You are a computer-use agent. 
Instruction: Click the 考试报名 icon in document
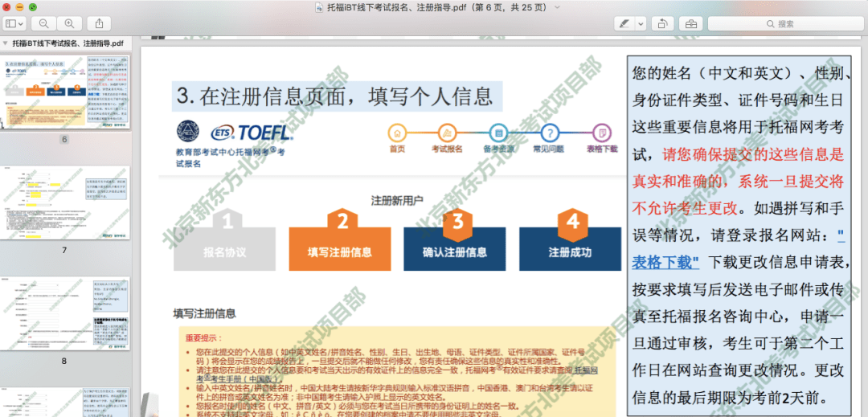[447, 133]
